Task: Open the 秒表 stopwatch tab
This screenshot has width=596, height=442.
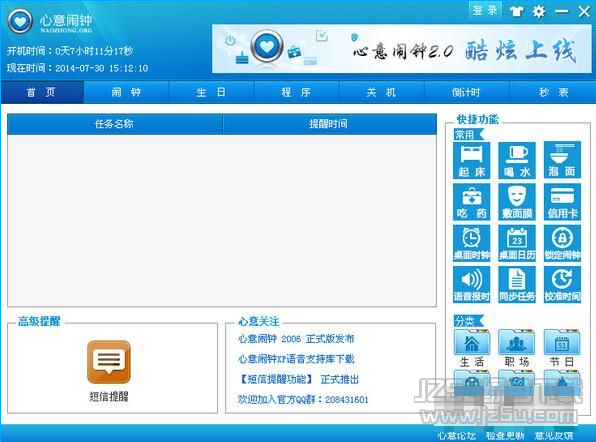Action: [553, 92]
